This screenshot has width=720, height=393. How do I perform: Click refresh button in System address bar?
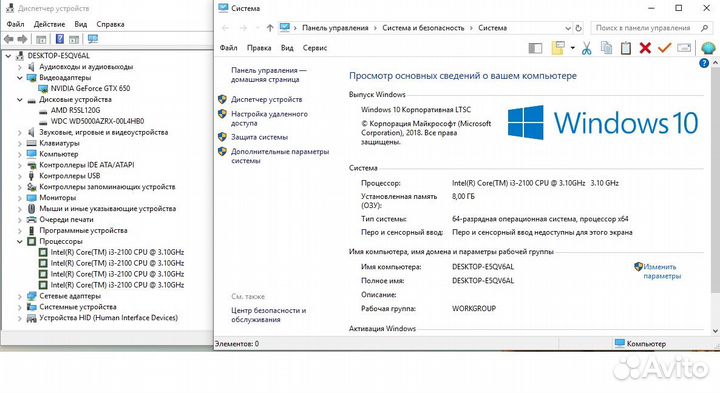pos(578,28)
